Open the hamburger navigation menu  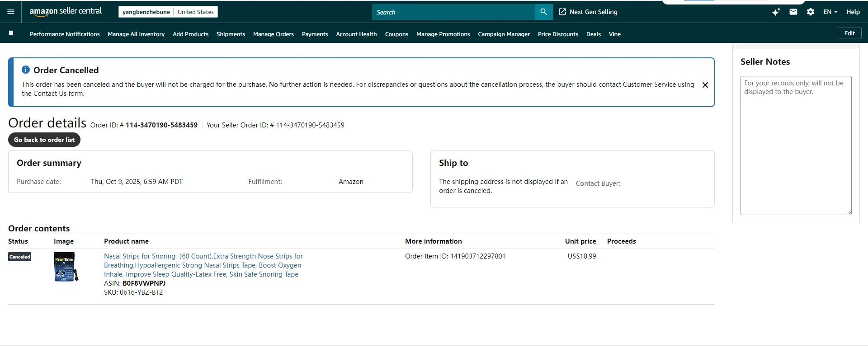pyautogui.click(x=11, y=12)
